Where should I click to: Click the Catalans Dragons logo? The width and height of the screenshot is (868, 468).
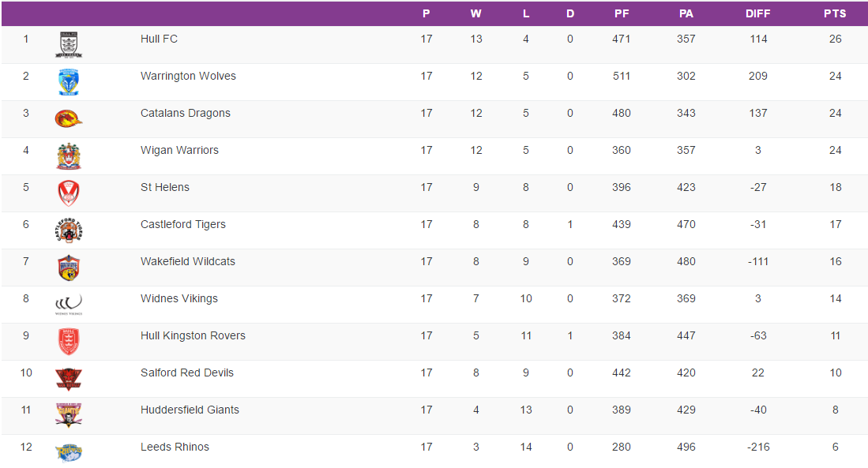coord(69,118)
